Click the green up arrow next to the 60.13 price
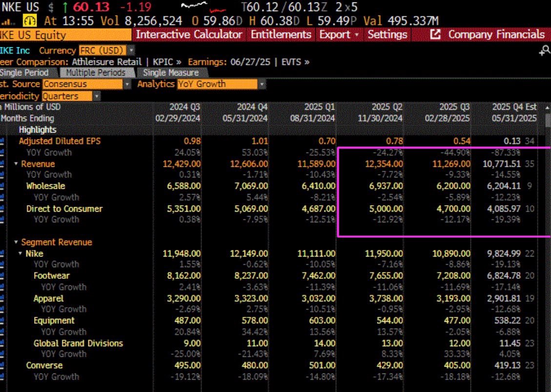The image size is (551, 392). coord(65,7)
